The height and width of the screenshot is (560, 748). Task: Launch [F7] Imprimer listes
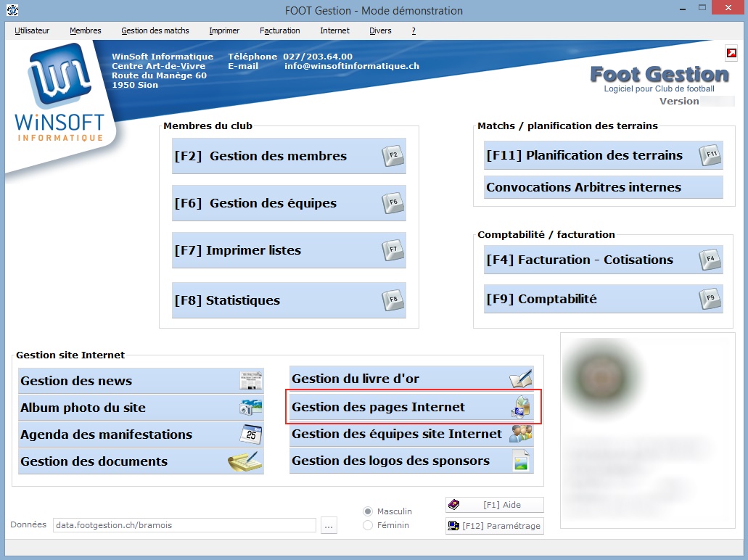pyautogui.click(x=289, y=250)
